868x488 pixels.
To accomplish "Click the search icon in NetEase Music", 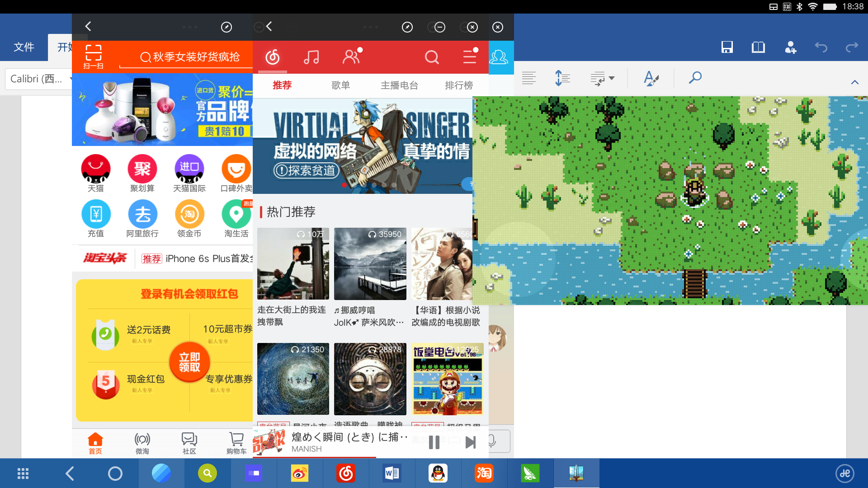I will point(432,57).
